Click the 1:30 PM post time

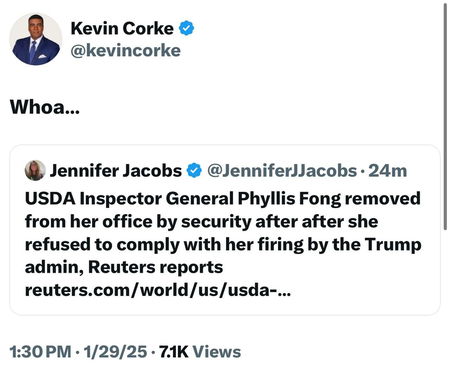[x=40, y=352]
